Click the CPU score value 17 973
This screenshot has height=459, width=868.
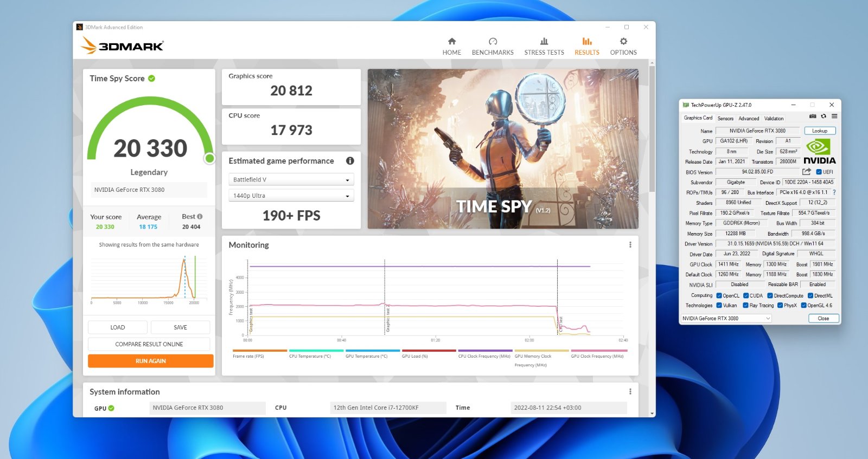(x=291, y=130)
